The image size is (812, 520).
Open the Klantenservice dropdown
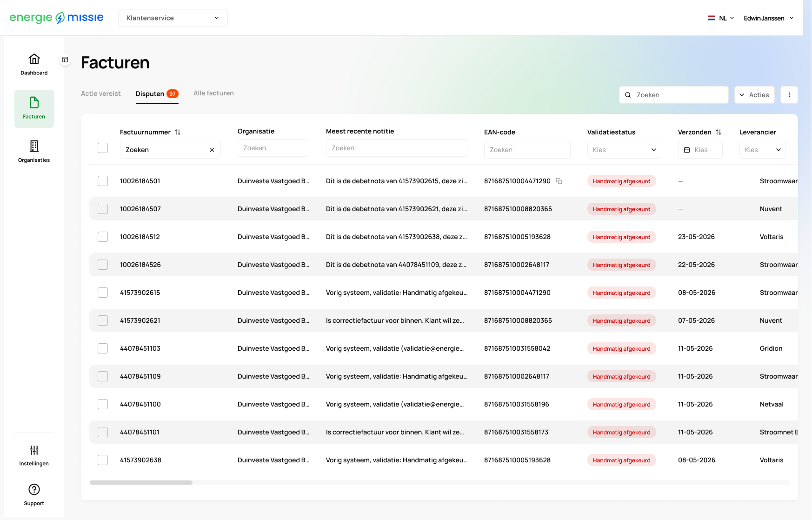pyautogui.click(x=173, y=18)
